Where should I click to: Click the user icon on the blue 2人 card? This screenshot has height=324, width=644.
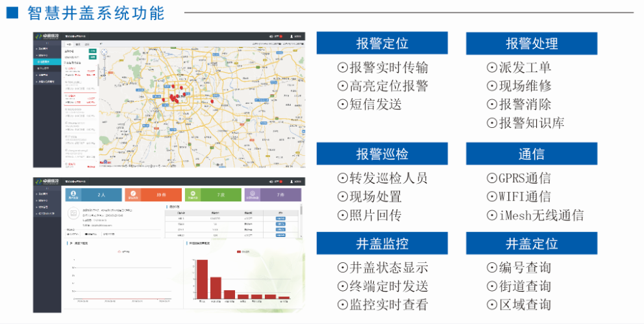click(73, 193)
